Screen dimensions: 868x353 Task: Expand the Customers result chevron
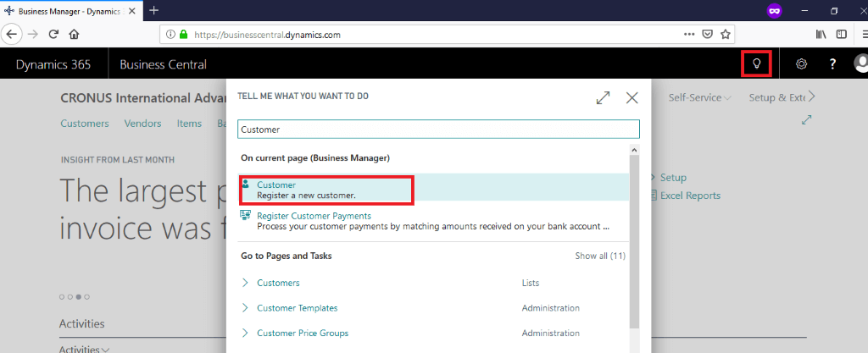pyautogui.click(x=245, y=283)
